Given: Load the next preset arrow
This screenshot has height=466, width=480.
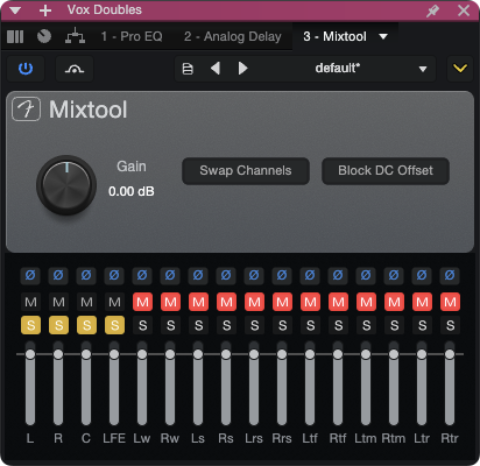Looking at the screenshot, I should (243, 69).
